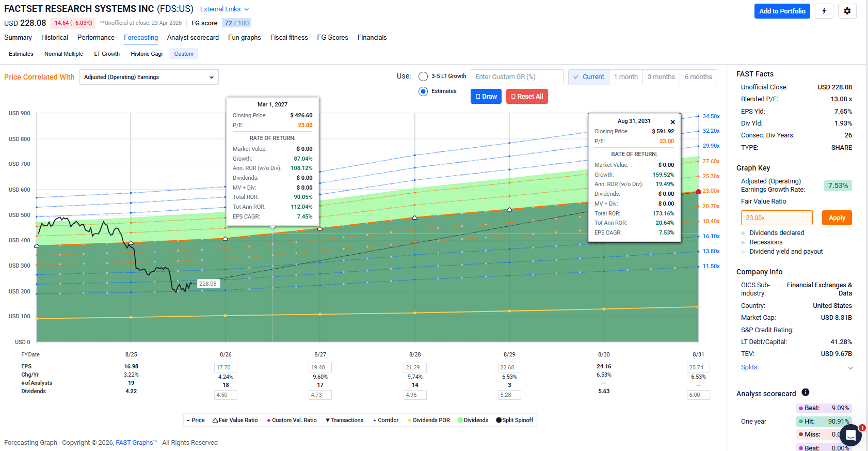Toggle Custom Val. Ratio legend item

(x=292, y=421)
